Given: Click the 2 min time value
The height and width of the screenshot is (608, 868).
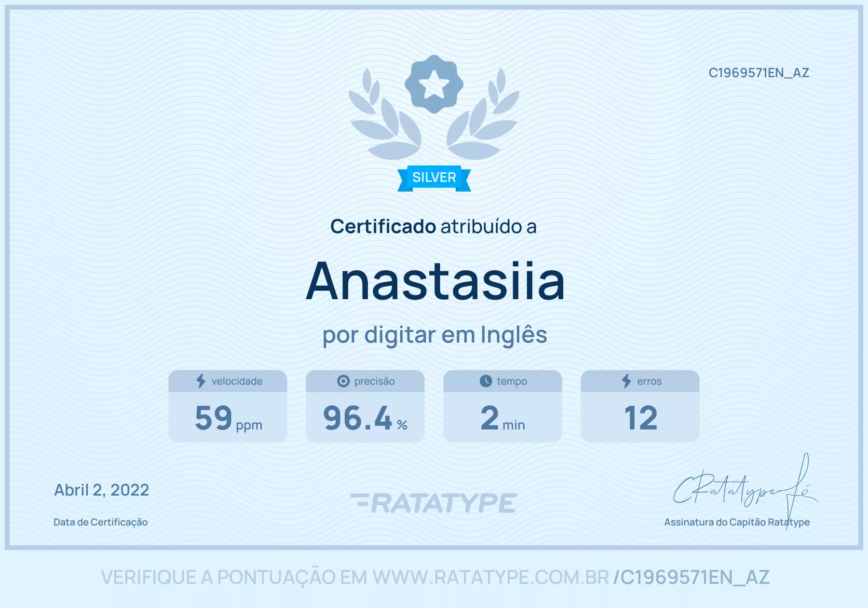Looking at the screenshot, I should pyautogui.click(x=502, y=418).
